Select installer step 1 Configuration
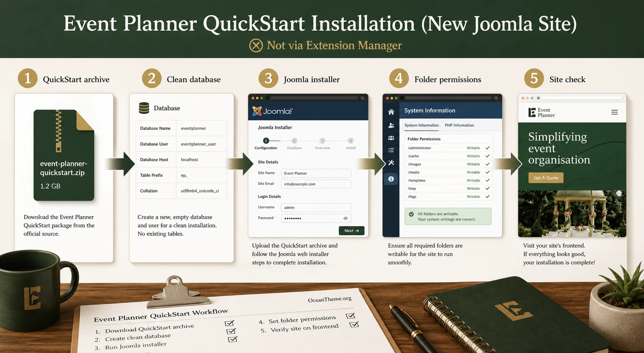The image size is (644, 353). [266, 144]
